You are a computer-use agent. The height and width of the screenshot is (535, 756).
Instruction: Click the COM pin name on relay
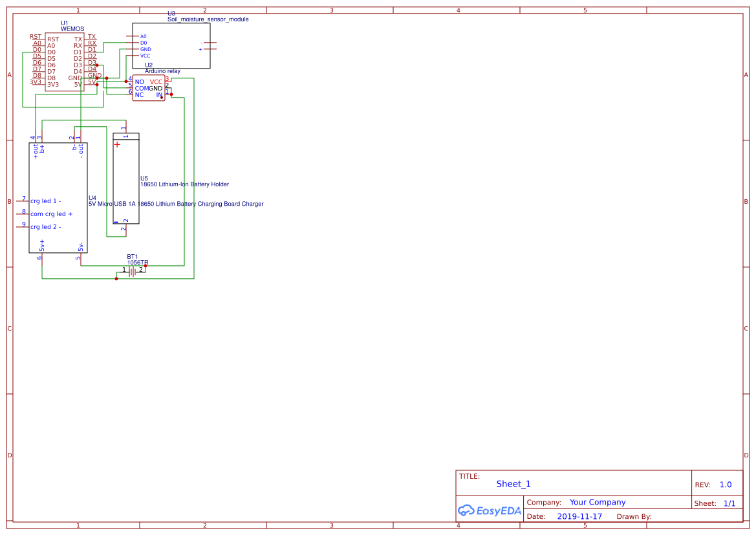pos(142,89)
